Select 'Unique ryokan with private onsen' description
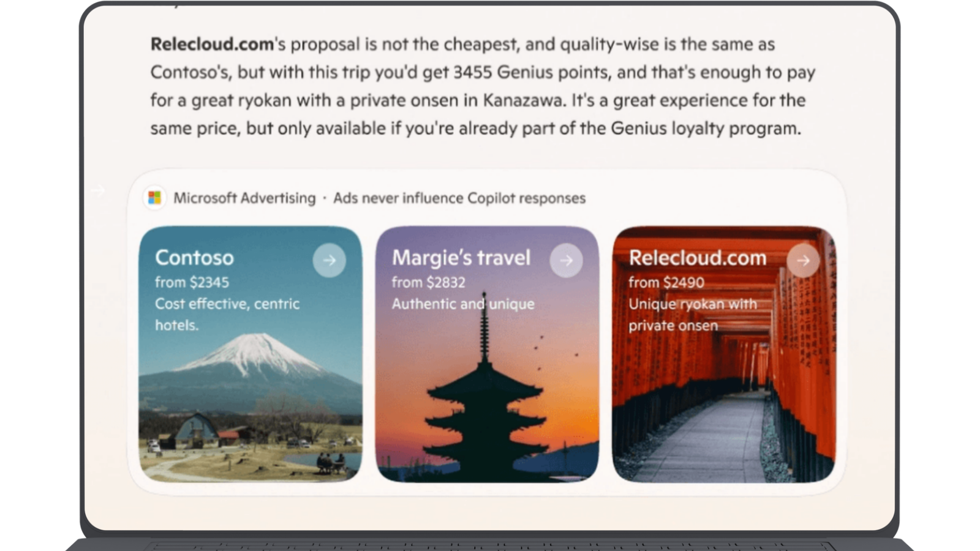980x551 pixels. coord(693,314)
